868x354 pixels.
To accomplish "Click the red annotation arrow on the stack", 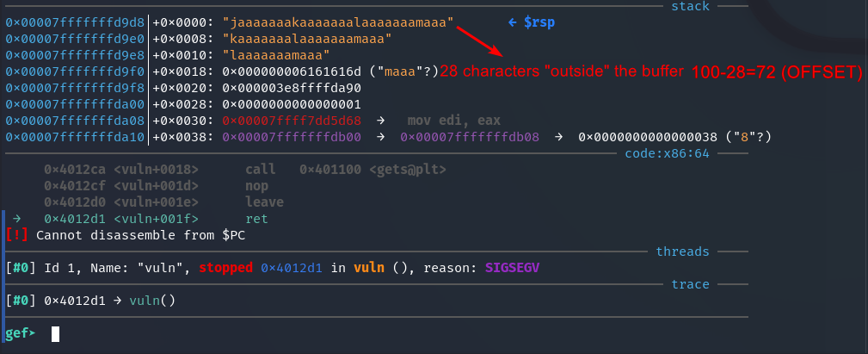I will (x=478, y=48).
